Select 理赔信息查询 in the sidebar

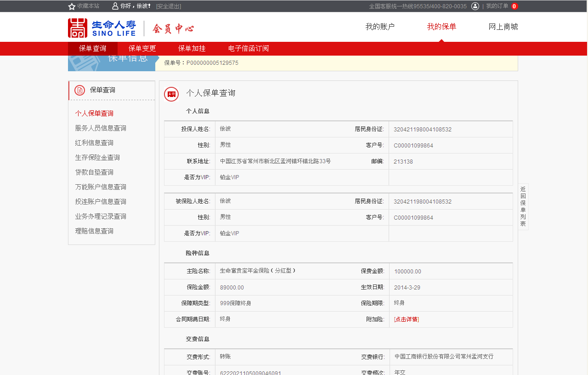point(94,231)
